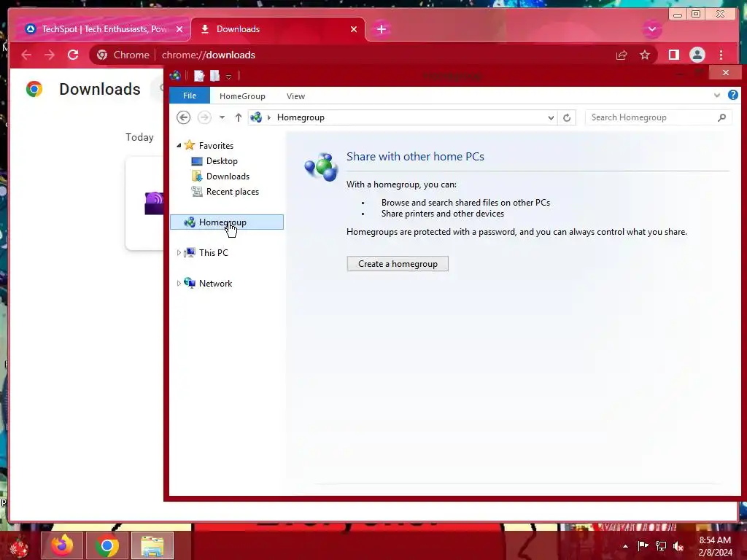Open the HomeGroup ribbon tab
Screen dimensions: 747x560
242,96
